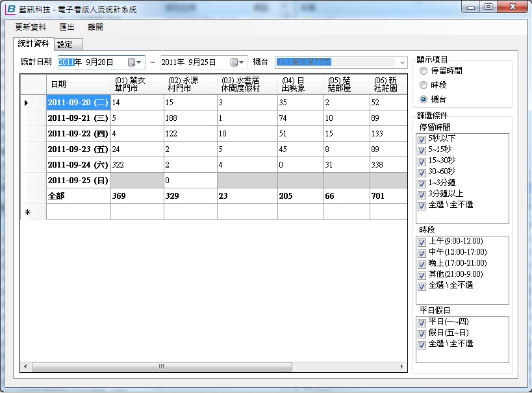Screen dimensions: 532x393
Task: Select the row 2011-09-20 (二)
Action: (79, 103)
